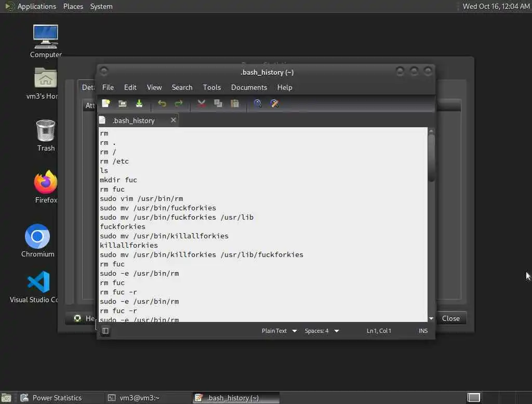Click the clock in top panel

496,6
